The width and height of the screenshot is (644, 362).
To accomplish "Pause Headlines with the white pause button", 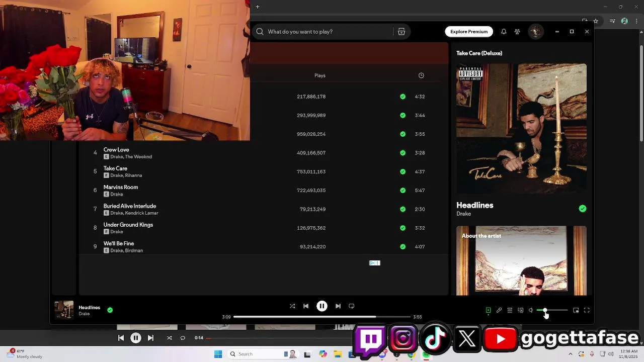I will (x=322, y=306).
